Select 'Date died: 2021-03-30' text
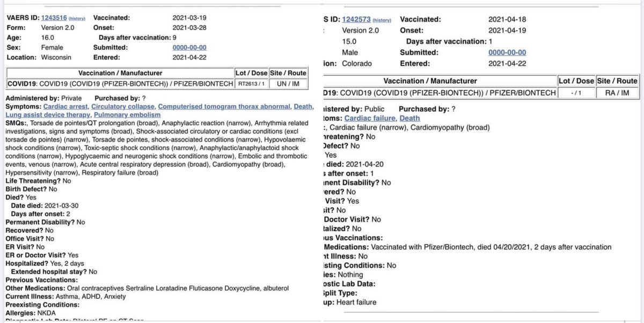The image size is (644, 323). [x=45, y=205]
